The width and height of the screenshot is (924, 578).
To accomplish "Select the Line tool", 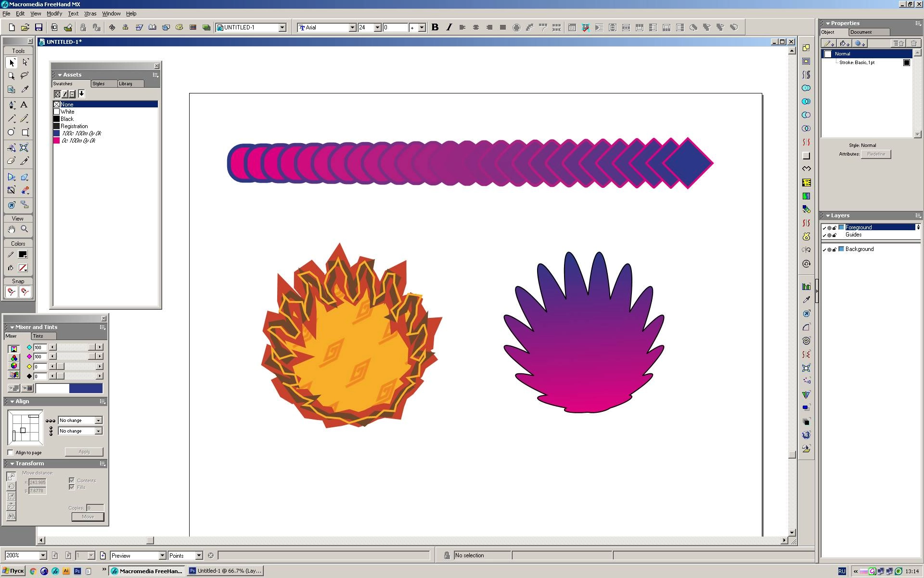I will [12, 118].
